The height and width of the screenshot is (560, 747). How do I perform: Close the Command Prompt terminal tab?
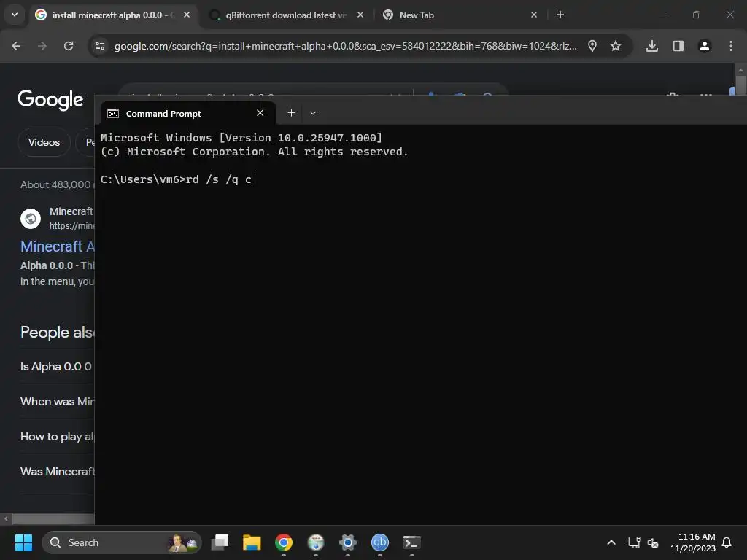(260, 113)
